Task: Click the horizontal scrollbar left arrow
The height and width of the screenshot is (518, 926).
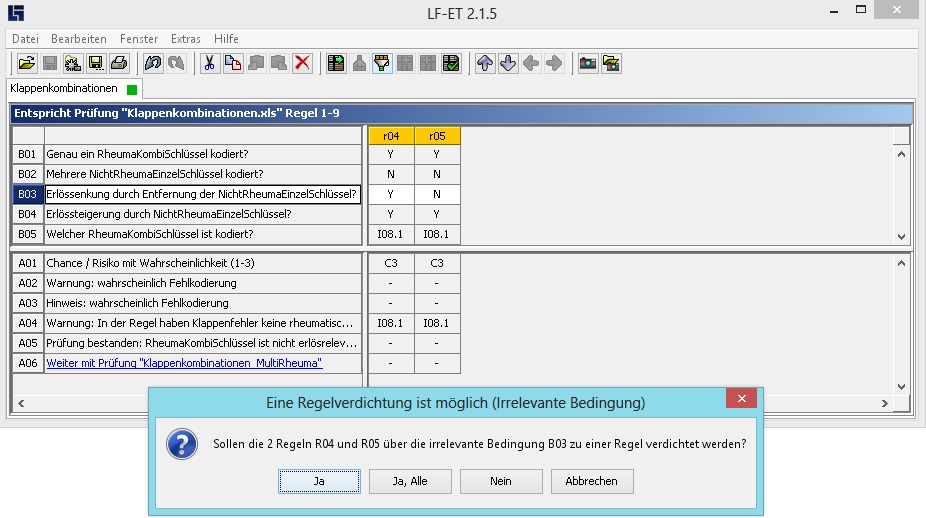Action: [21, 403]
